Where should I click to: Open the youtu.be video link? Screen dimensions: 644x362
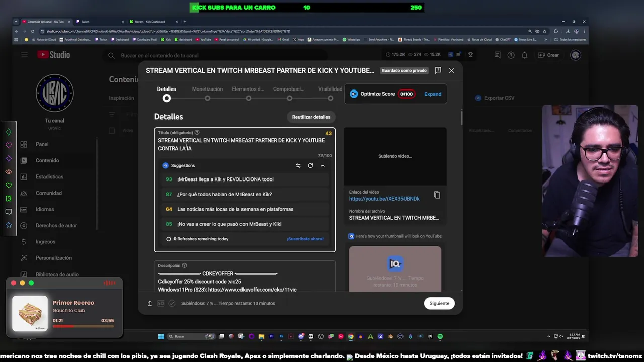(x=384, y=199)
